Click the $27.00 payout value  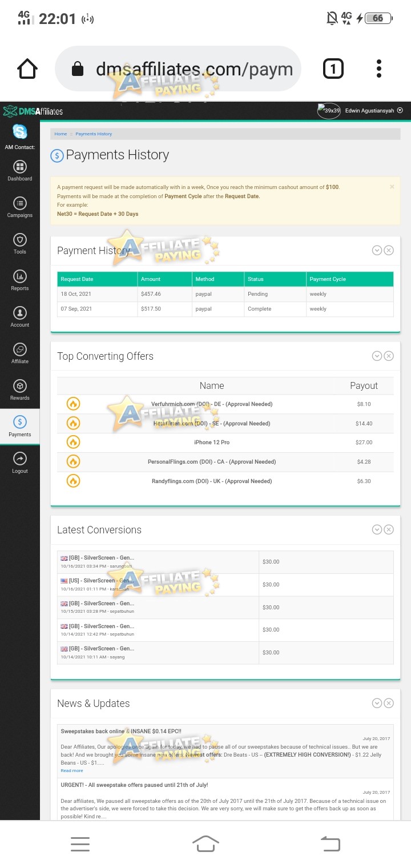364,442
